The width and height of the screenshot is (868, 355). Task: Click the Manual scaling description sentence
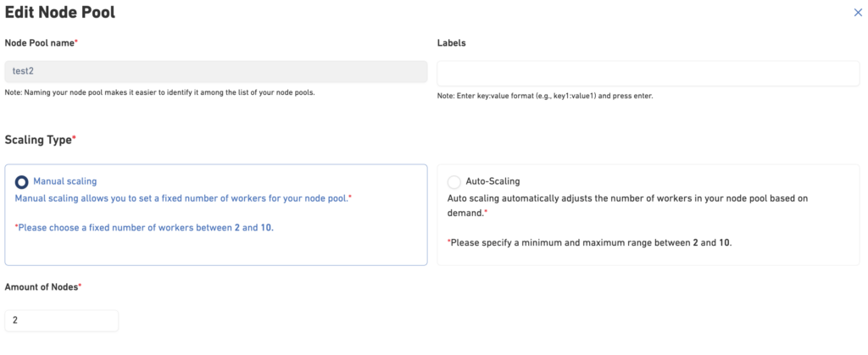(183, 197)
